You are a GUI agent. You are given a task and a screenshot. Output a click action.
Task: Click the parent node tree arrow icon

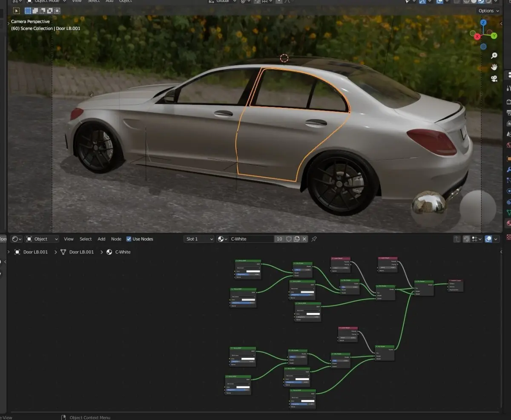click(457, 239)
